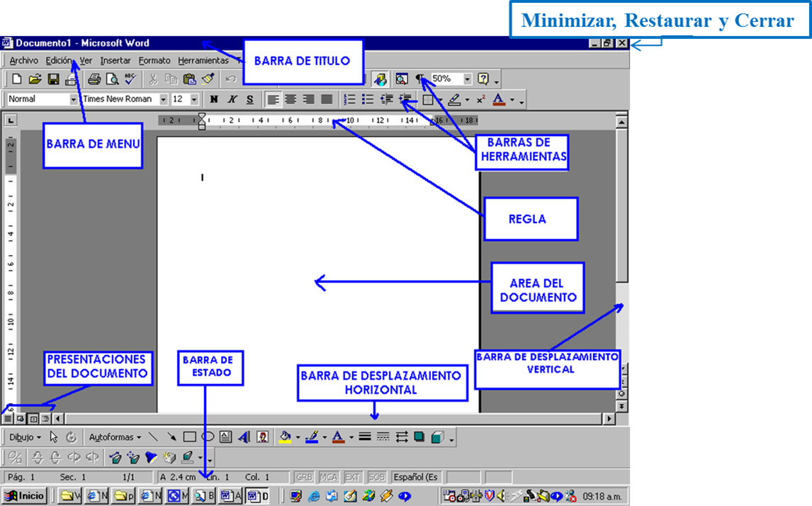This screenshot has width=812, height=506.
Task: Click the Dibujo button
Action: [x=22, y=436]
